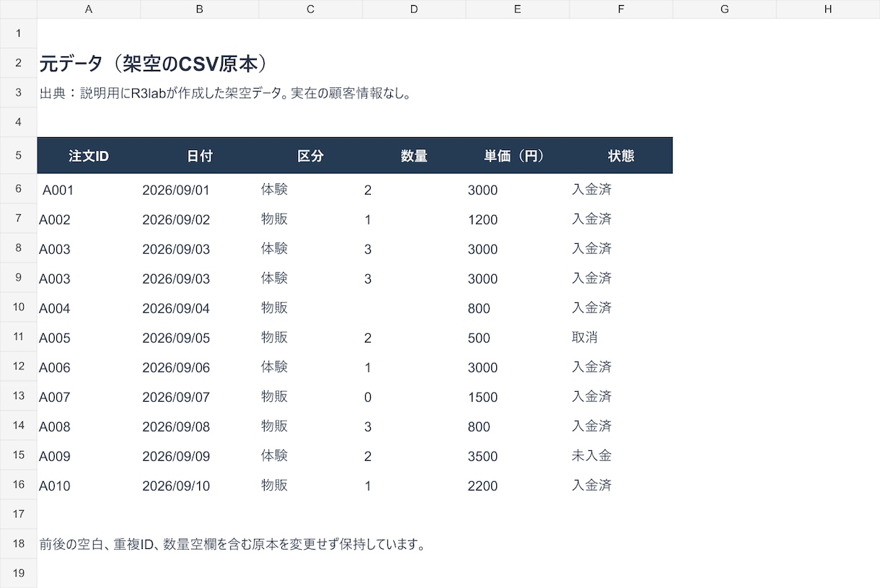Select row 4 header
This screenshot has height=588, width=880.
[x=19, y=122]
